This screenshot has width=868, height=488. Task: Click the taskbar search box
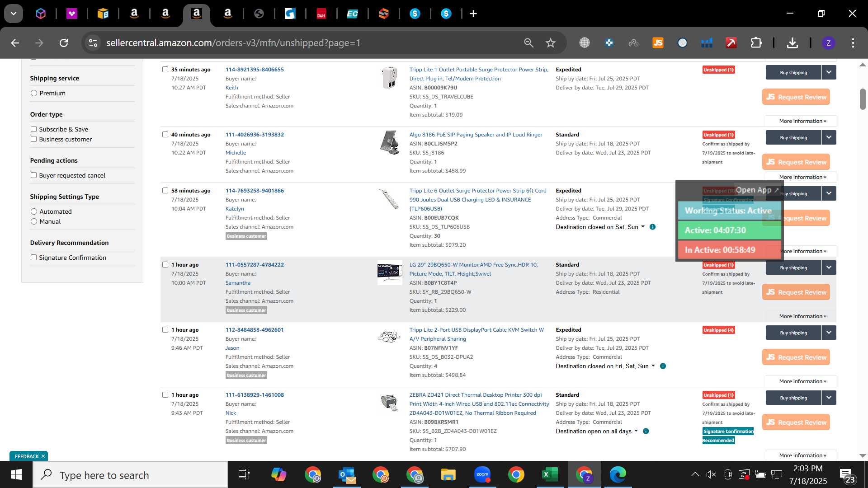tap(130, 475)
